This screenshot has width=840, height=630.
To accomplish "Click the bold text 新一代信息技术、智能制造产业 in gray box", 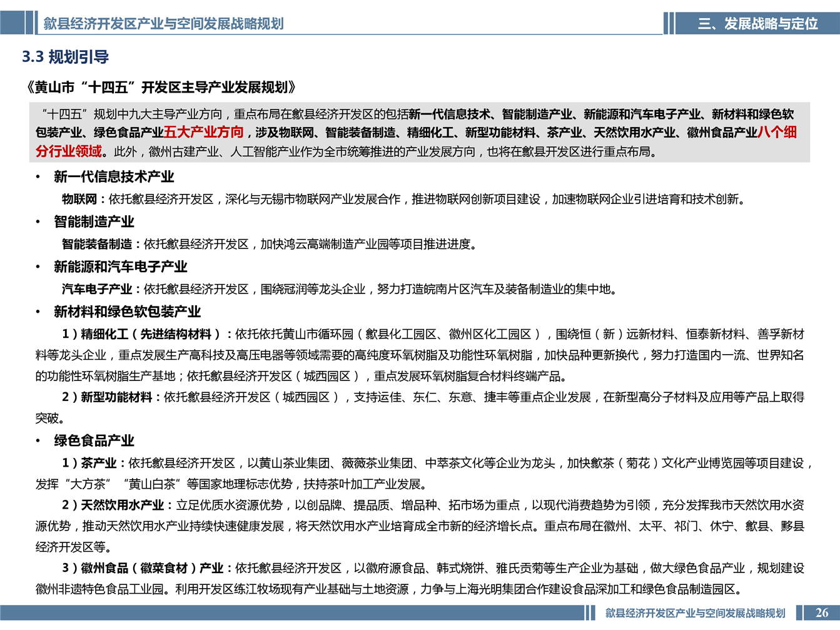I will [x=491, y=114].
